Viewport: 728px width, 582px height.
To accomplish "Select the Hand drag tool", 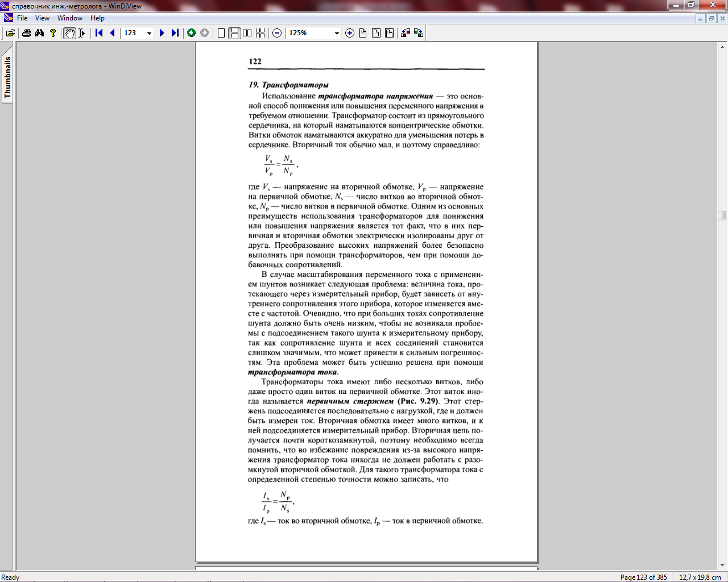I will pos(69,33).
